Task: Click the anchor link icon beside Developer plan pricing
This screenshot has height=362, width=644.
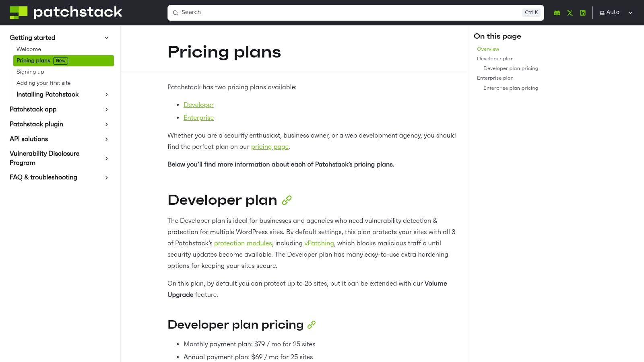Action: tap(311, 325)
